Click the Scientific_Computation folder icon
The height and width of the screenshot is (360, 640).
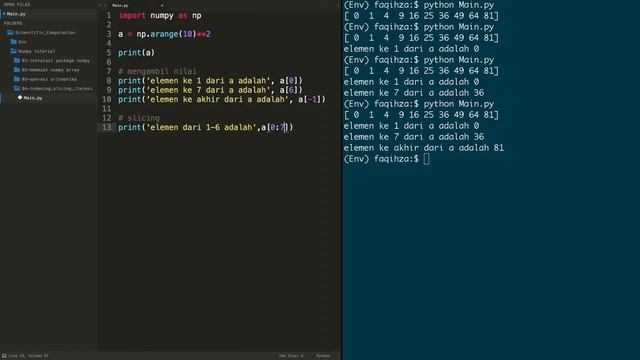point(10,32)
